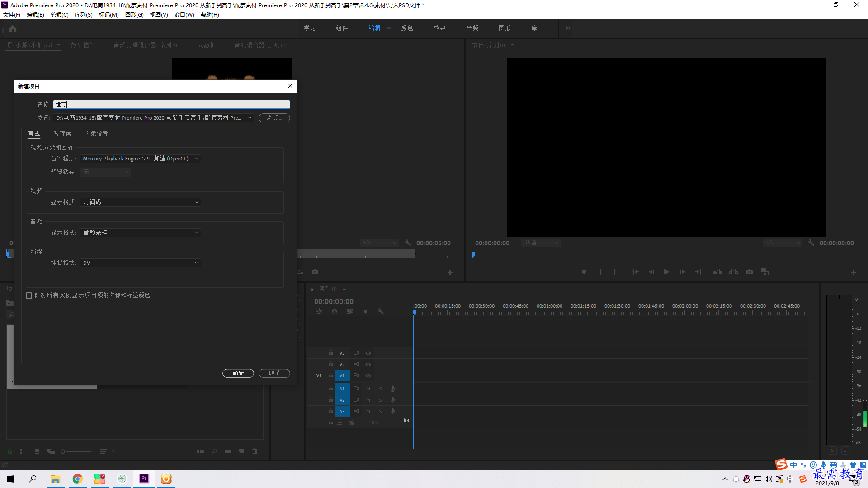
Task: Select the Color workspace tab
Action: (x=407, y=28)
